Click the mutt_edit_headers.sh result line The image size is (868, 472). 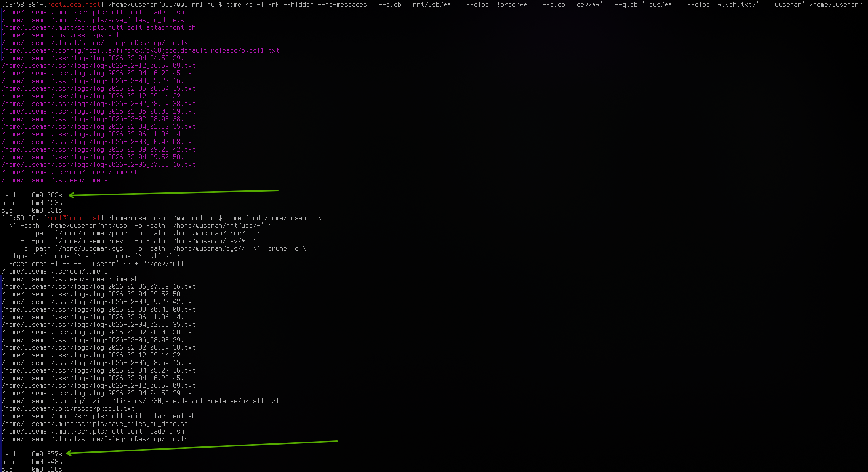coord(93,12)
